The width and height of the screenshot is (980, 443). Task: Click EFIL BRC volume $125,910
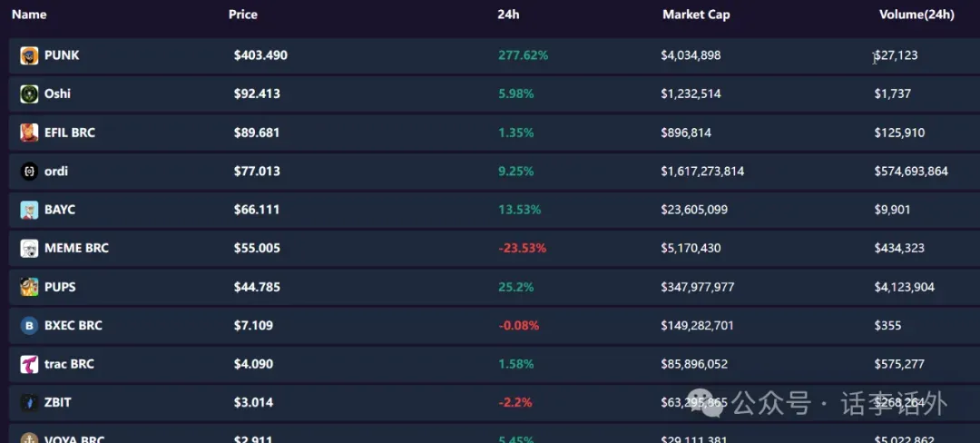pyautogui.click(x=899, y=133)
